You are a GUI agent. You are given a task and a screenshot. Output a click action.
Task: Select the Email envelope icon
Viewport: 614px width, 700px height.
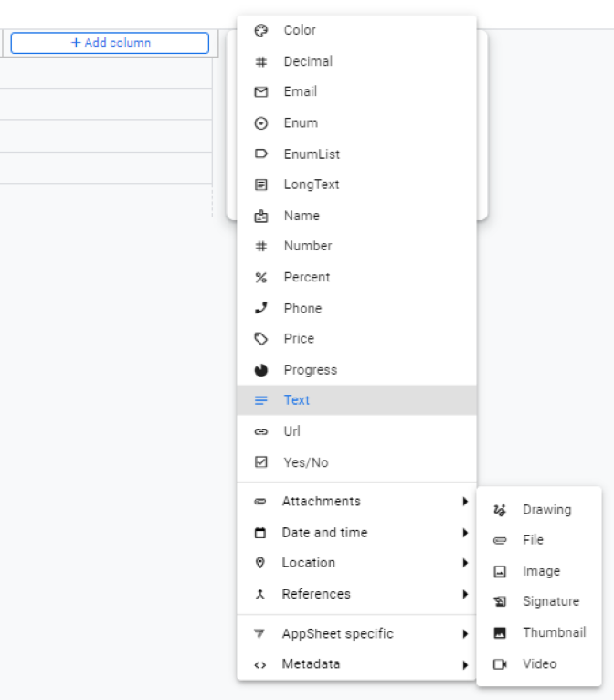coord(261,92)
